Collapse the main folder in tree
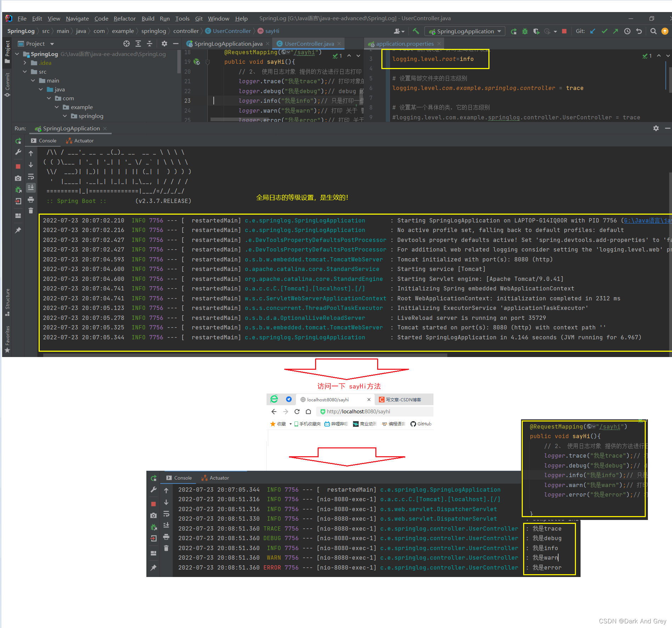672x628 pixels. (x=33, y=80)
